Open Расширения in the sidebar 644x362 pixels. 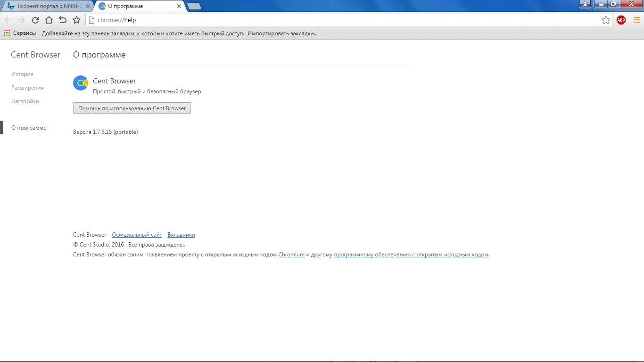pyautogui.click(x=27, y=88)
